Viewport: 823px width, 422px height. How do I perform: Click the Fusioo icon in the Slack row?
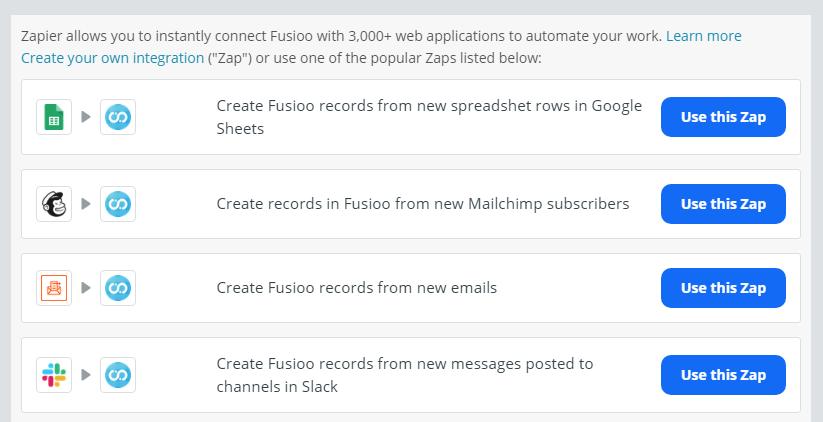tap(118, 375)
